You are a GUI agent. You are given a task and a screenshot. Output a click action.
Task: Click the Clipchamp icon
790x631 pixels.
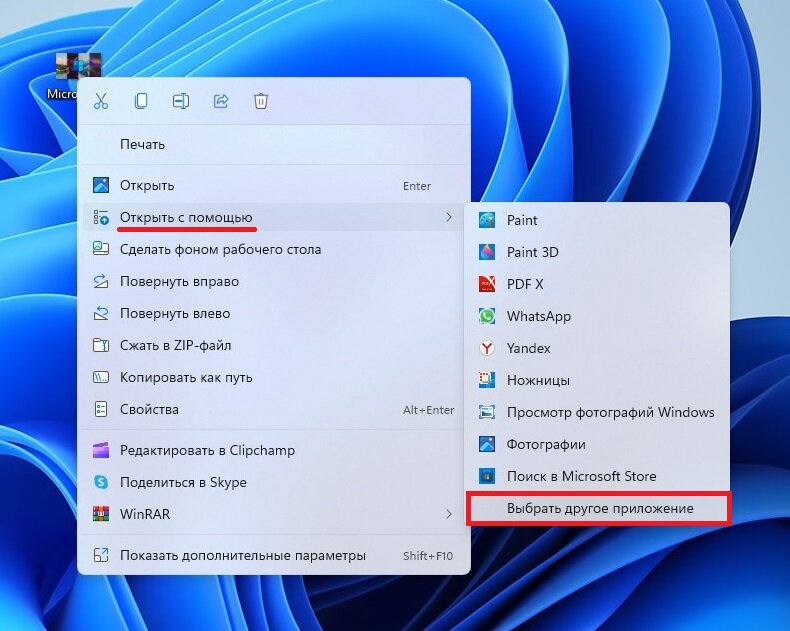[x=101, y=450]
